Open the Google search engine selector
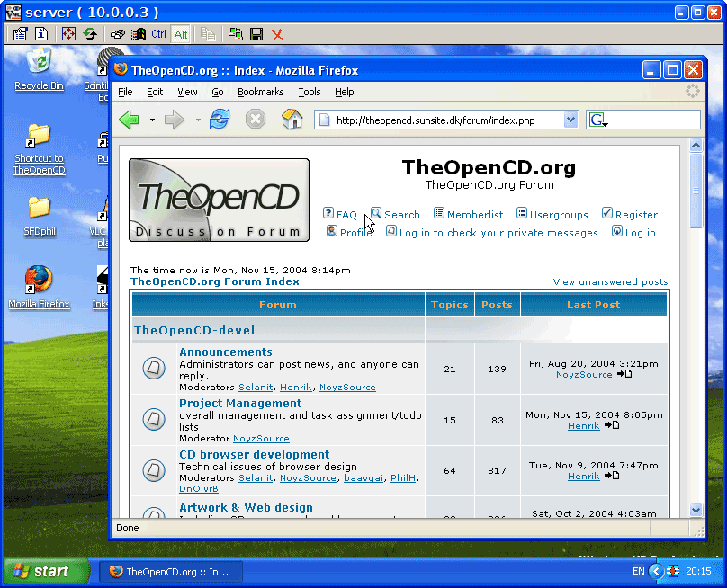Image resolution: width=727 pixels, height=588 pixels. click(598, 120)
